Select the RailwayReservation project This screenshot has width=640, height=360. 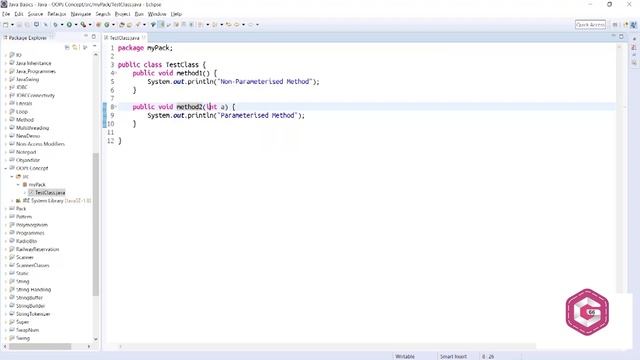click(38, 249)
